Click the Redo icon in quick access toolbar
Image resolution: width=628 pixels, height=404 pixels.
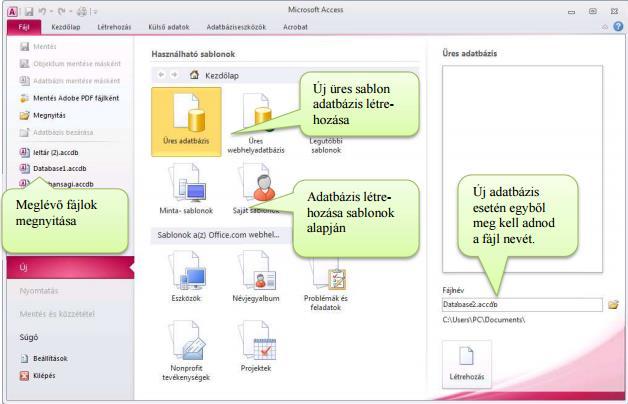click(x=61, y=12)
